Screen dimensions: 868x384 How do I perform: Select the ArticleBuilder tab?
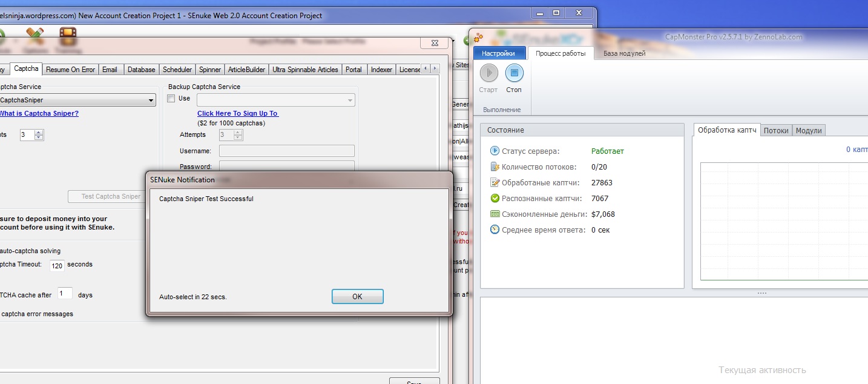click(x=246, y=70)
